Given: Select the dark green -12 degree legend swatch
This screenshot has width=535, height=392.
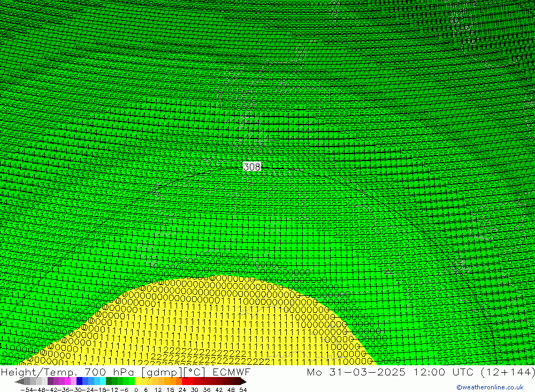Looking at the screenshot, I should 109,381.
